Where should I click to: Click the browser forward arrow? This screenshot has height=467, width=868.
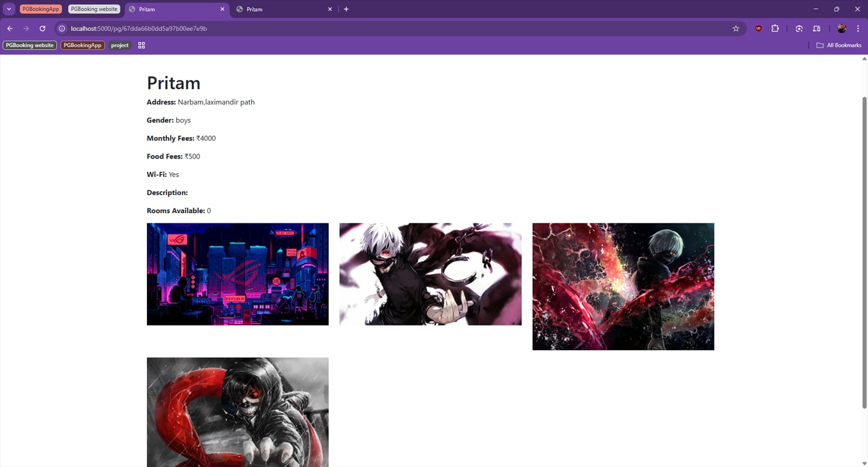point(26,28)
